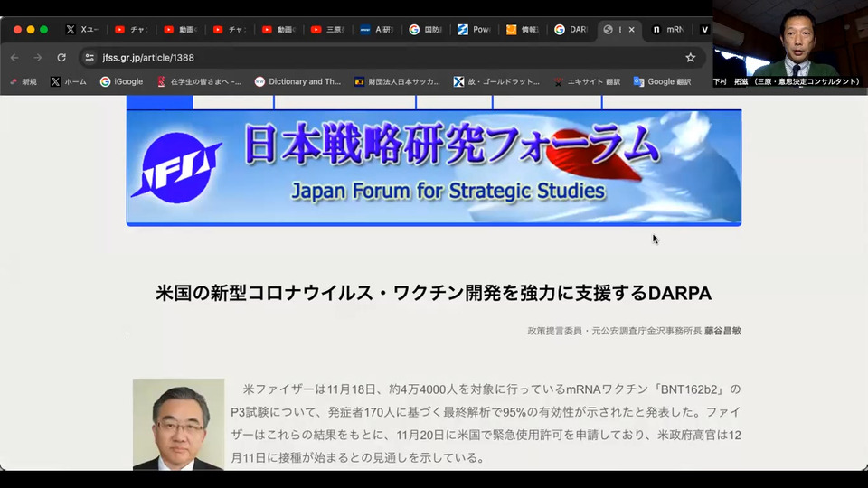Switch to the Pow tab
The image size is (868, 488).
tap(475, 29)
